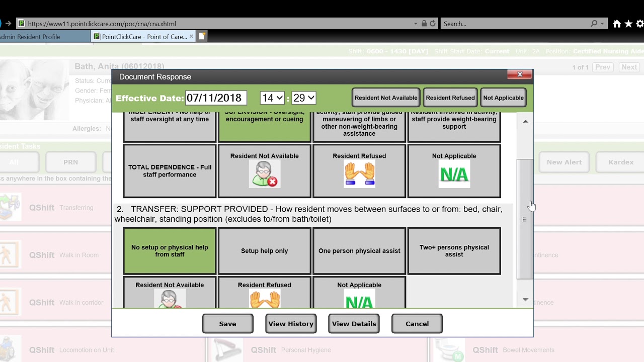Click the dialog scrollbar down arrow
The height and width of the screenshot is (362, 644).
(525, 300)
